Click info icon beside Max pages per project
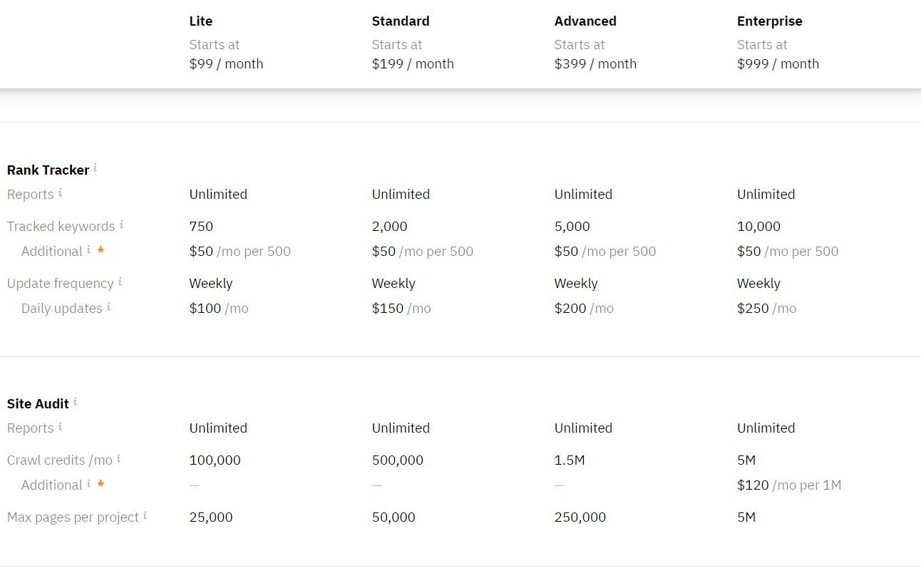 tap(145, 515)
